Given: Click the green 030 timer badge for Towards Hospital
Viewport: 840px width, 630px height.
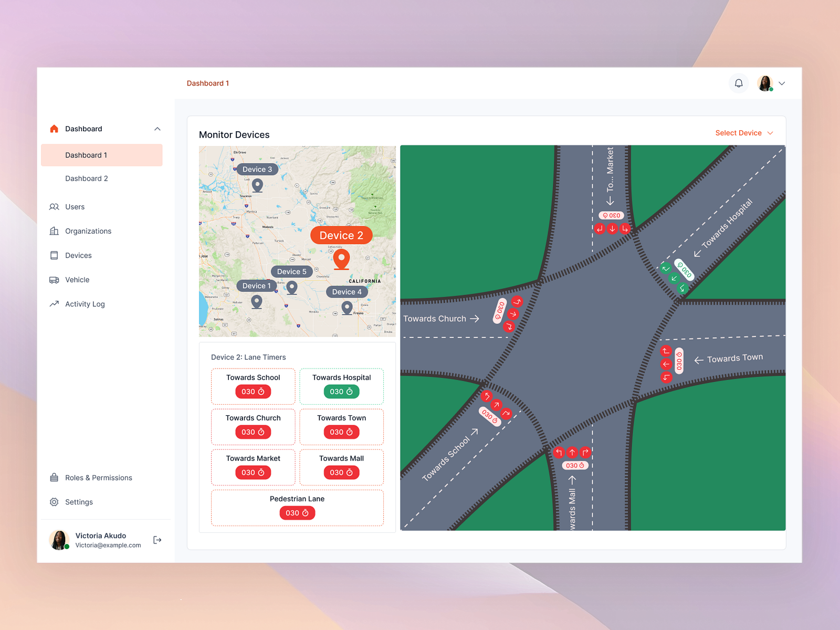Looking at the screenshot, I should tap(341, 392).
